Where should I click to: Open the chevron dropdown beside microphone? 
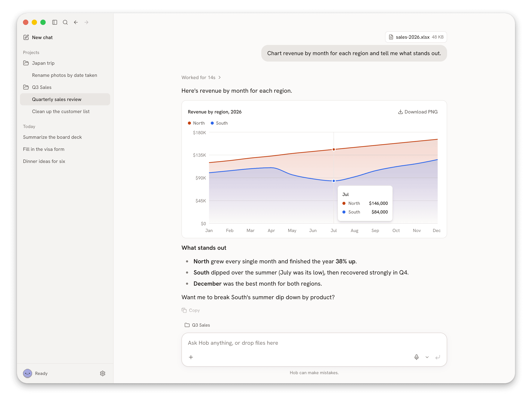(427, 357)
